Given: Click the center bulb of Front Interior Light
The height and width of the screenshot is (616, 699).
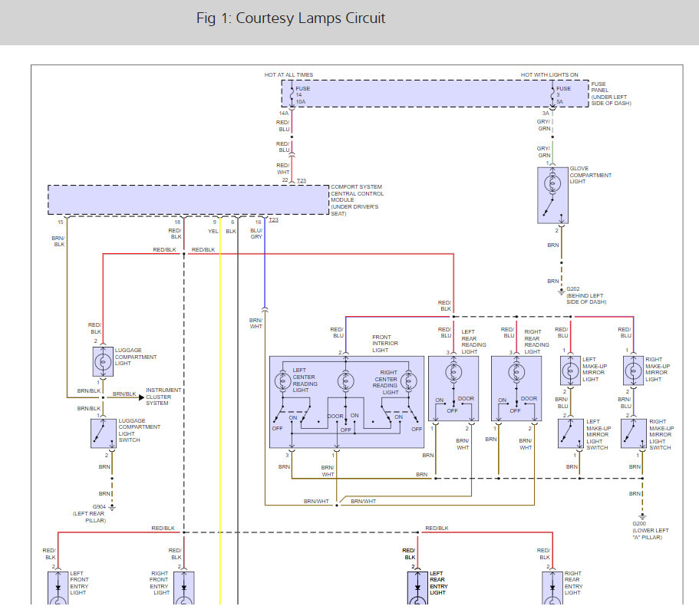Looking at the screenshot, I should (345, 381).
